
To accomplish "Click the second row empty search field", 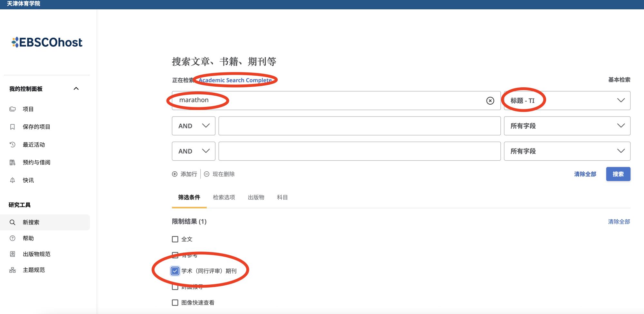I will (x=359, y=126).
